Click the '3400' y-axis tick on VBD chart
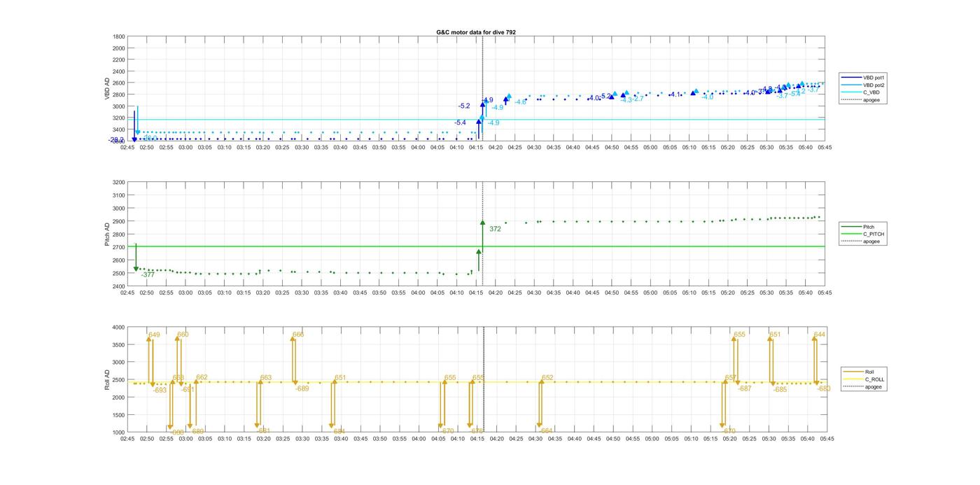Image resolution: width=980 pixels, height=485 pixels. click(x=119, y=129)
